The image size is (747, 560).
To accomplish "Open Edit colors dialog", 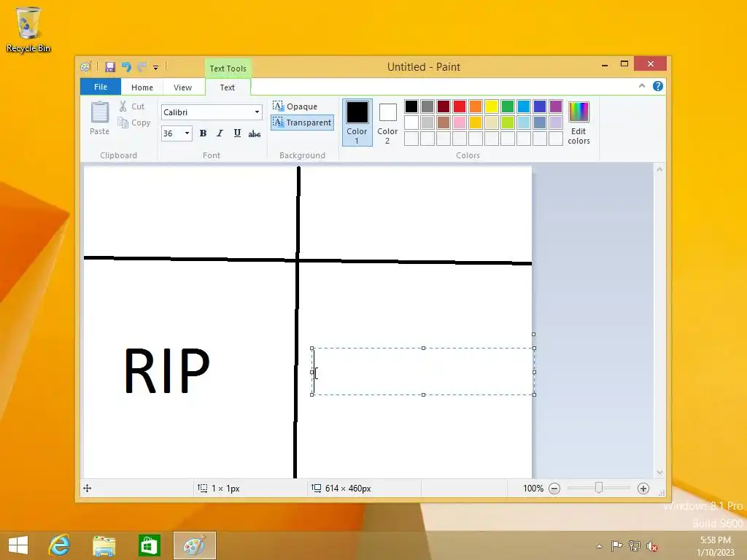I will pos(578,122).
